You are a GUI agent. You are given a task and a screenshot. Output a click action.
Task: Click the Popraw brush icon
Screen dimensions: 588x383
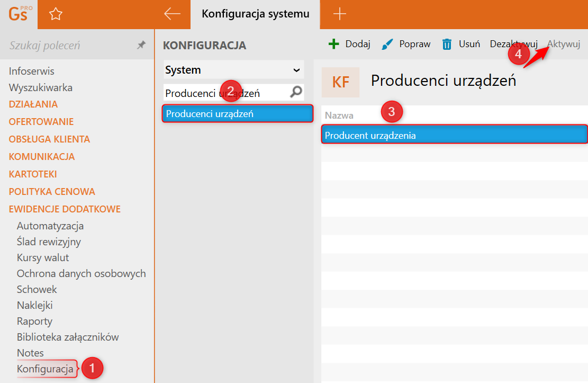[x=388, y=44]
